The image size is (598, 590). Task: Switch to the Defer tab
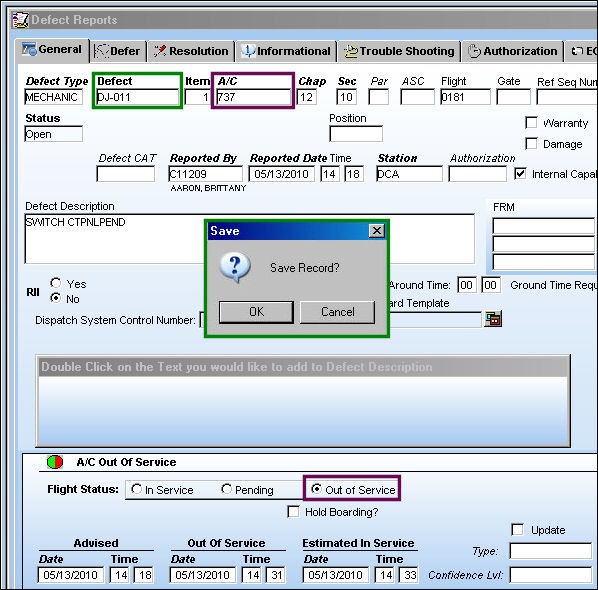coord(118,51)
